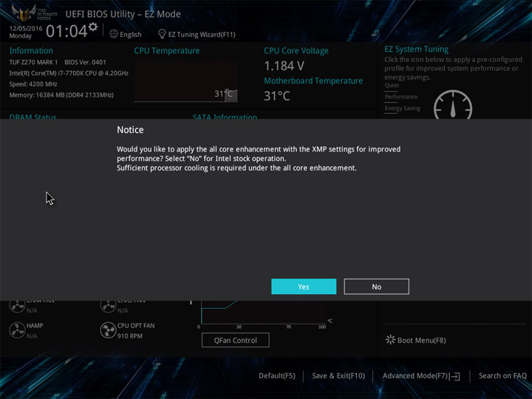Click the CPU Core Voltage 1.184 V value
The width and height of the screenshot is (532, 399).
tap(284, 66)
